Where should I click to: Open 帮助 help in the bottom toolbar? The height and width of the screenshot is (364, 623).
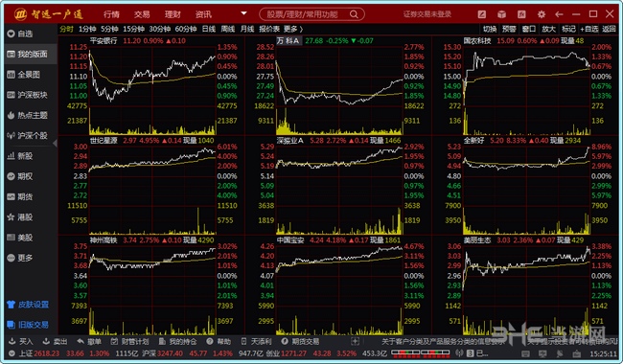coord(219,341)
